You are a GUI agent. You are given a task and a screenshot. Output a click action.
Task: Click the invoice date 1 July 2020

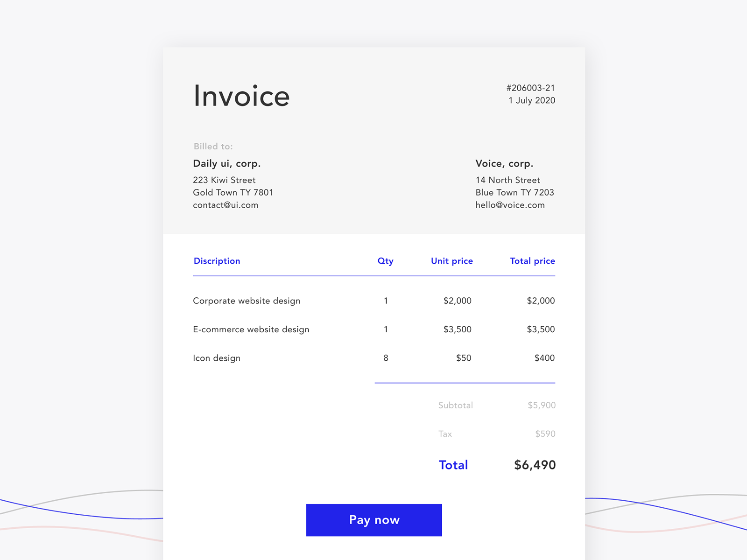pos(531,100)
